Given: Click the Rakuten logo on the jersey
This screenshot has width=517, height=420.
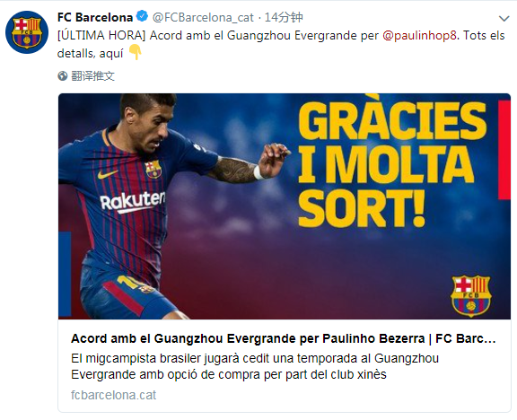Looking at the screenshot, I should coord(133,201).
